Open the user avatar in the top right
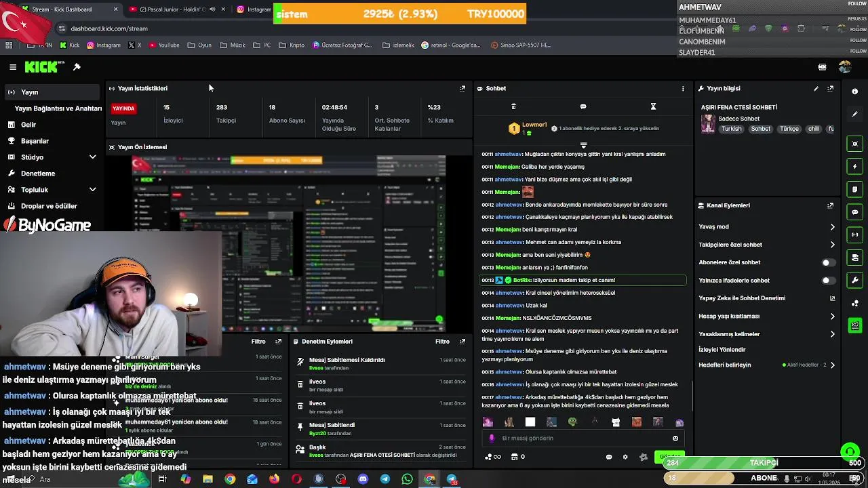The width and height of the screenshot is (868, 488). (844, 67)
